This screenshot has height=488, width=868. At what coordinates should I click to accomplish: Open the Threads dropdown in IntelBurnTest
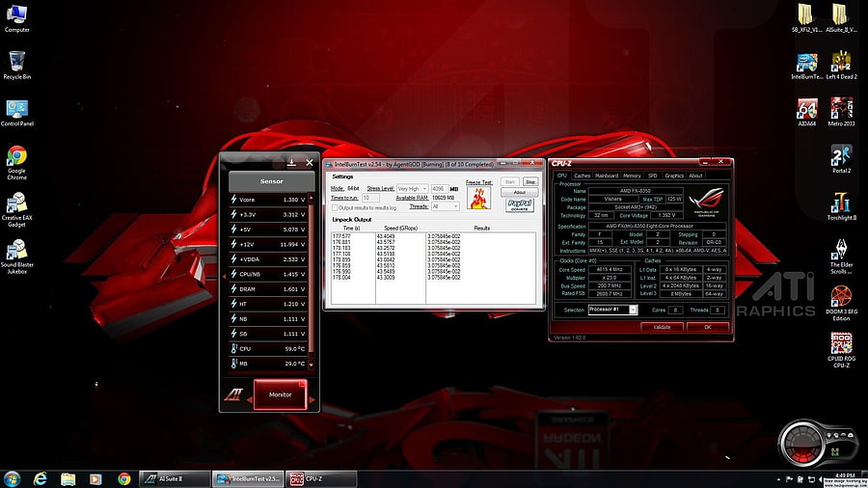[445, 206]
